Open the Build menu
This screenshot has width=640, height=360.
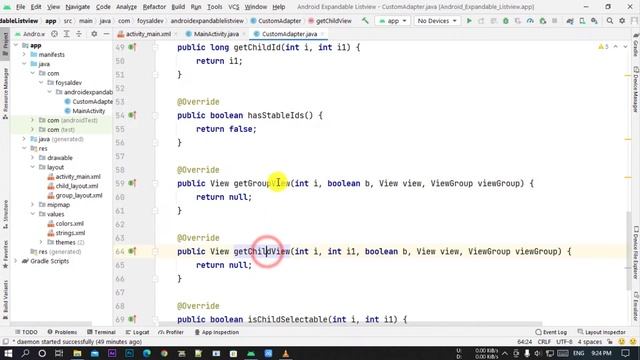(x=178, y=7)
